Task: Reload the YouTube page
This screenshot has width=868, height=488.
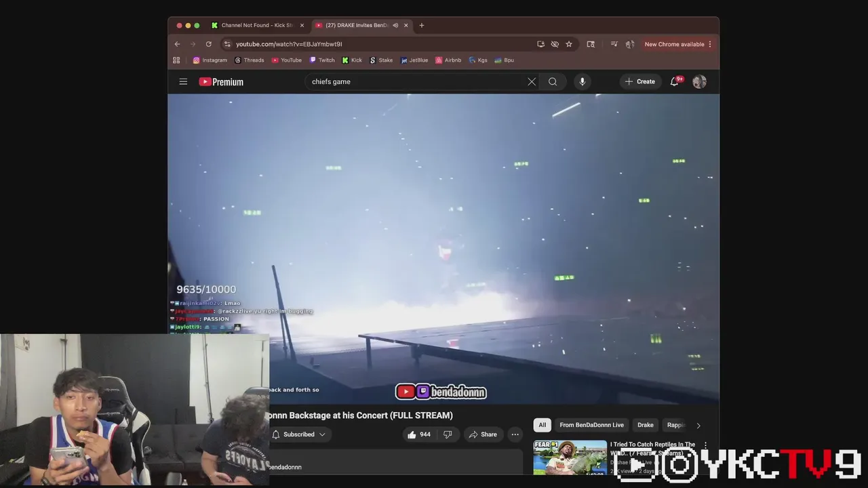Action: coord(208,44)
